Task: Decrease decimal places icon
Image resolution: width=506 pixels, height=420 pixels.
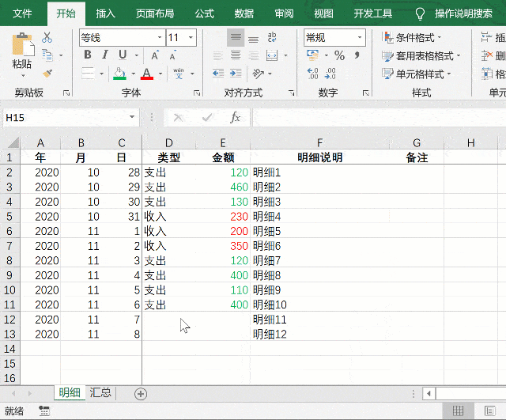Action: (330, 74)
